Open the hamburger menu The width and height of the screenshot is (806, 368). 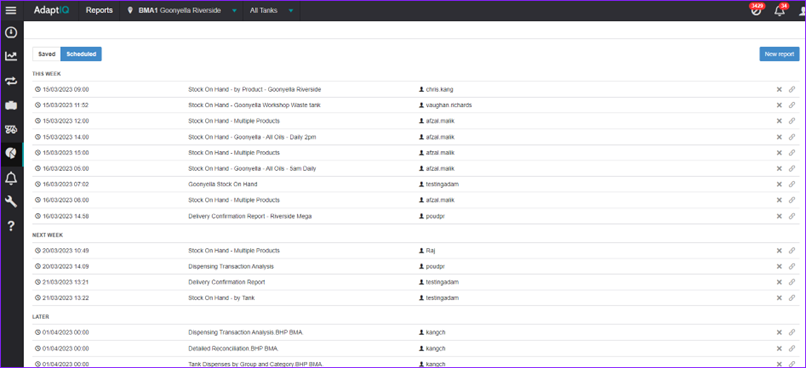coord(11,10)
